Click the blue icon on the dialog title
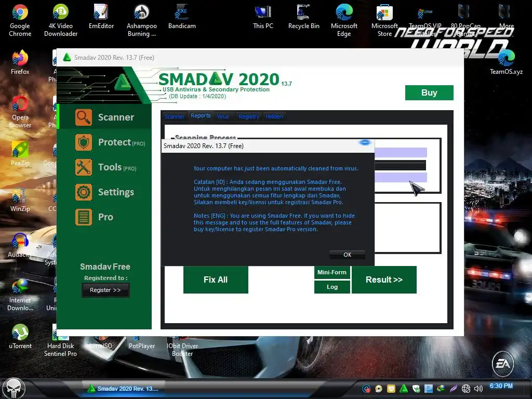The height and width of the screenshot is (399, 532). (x=365, y=142)
